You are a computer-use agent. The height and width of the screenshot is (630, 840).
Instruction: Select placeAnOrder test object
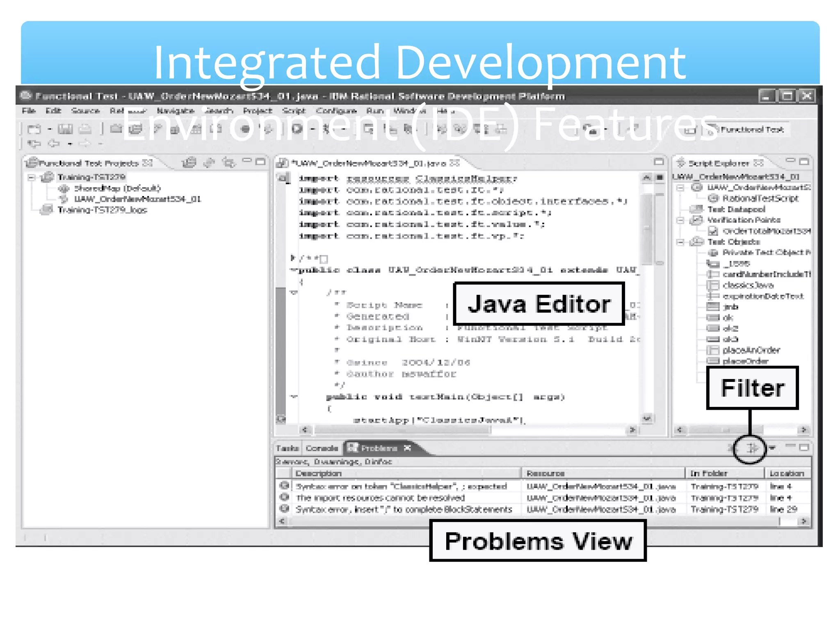click(x=751, y=350)
